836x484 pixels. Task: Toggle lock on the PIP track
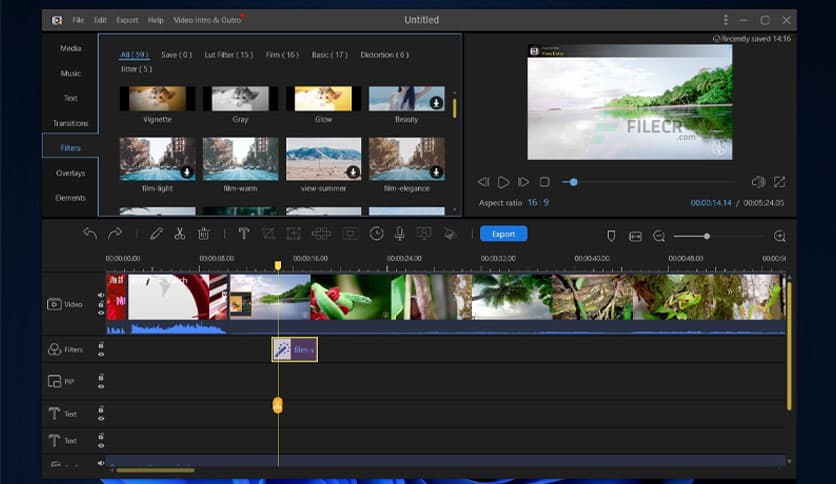click(x=100, y=377)
